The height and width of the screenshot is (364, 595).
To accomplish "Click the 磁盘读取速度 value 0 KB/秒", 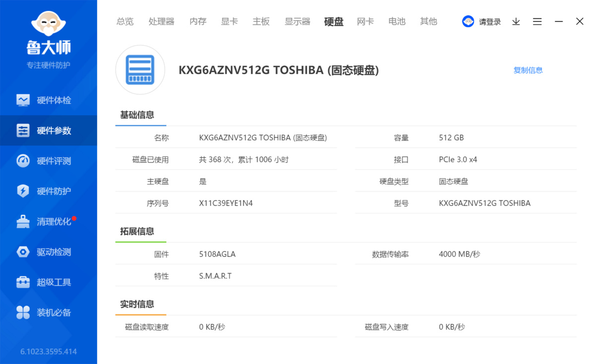I will coord(212,327).
